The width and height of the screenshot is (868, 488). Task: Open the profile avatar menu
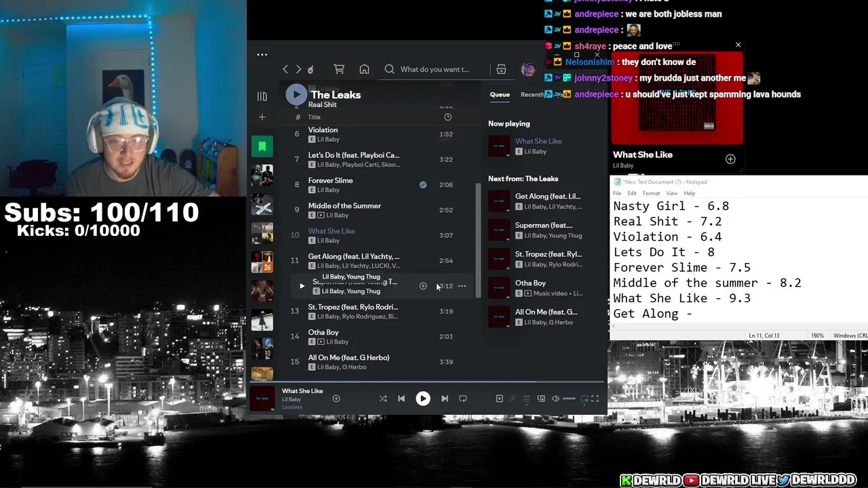point(528,69)
